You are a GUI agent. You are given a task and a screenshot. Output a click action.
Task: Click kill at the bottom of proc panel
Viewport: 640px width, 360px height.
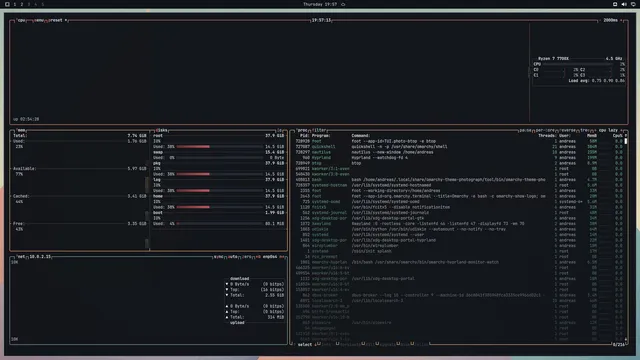tap(370, 344)
